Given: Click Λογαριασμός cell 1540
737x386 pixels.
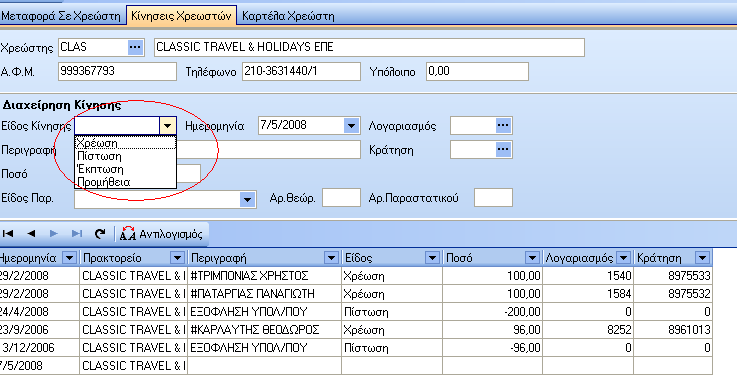Looking at the screenshot, I should coord(588,276).
